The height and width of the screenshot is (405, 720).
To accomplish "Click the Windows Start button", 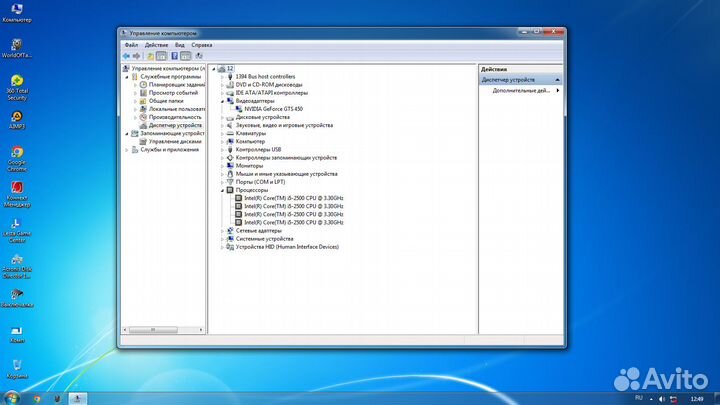I will (11, 397).
